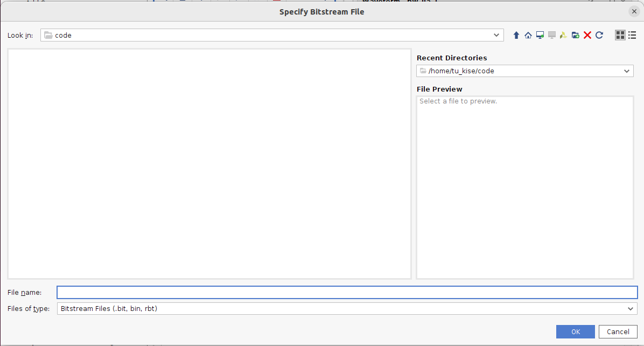Screen dimensions: 644x346
Task: Jump to the home directory
Action: tap(528, 35)
